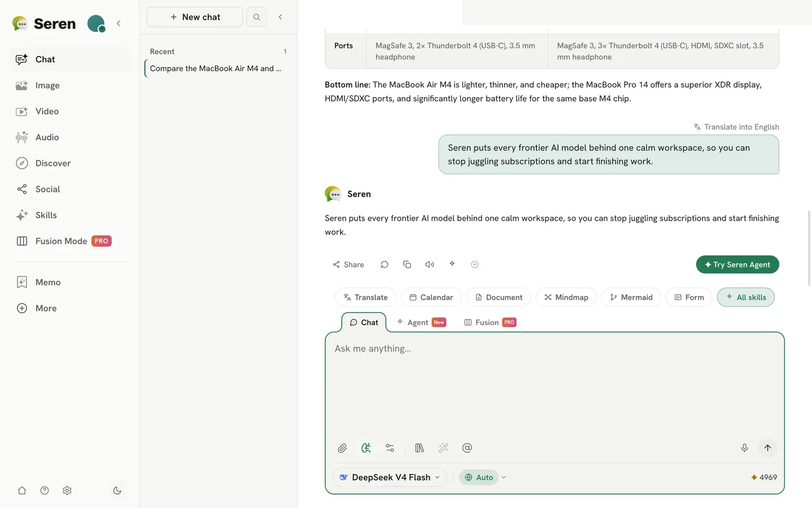Open the user profile avatar

pyautogui.click(x=96, y=24)
